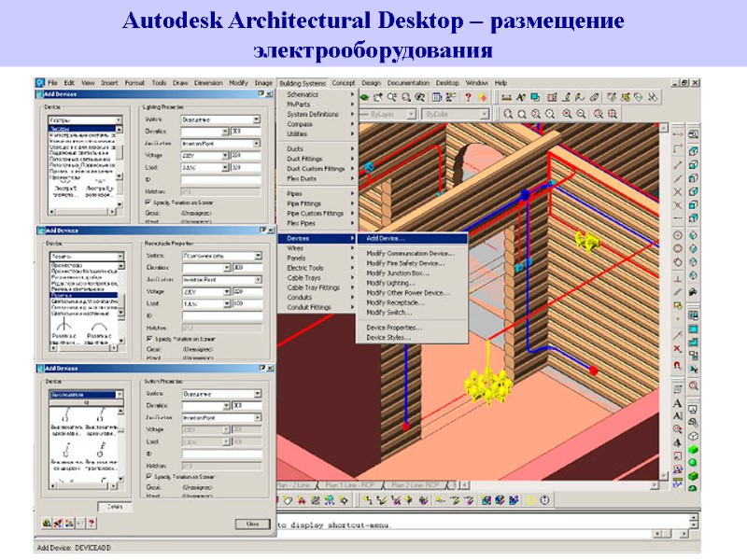This screenshot has height=560, width=747.
Task: Click the ID field in Lighting Properties
Action: 220,179
